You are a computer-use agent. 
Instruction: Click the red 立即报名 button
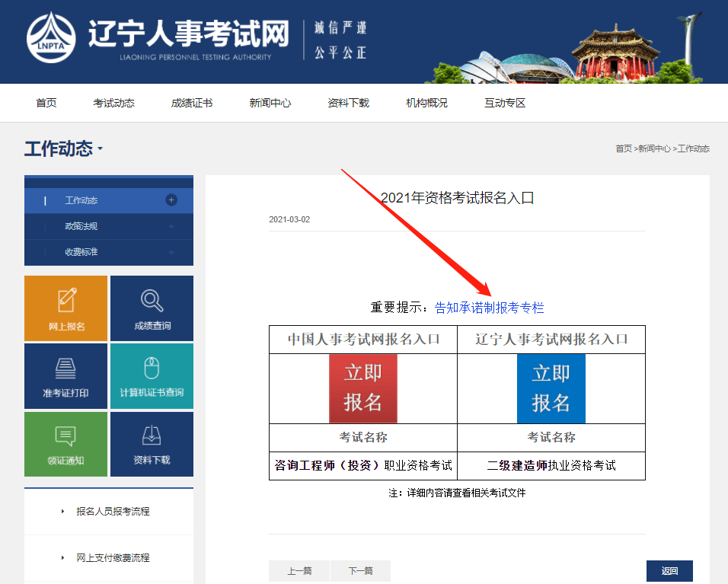tap(363, 388)
